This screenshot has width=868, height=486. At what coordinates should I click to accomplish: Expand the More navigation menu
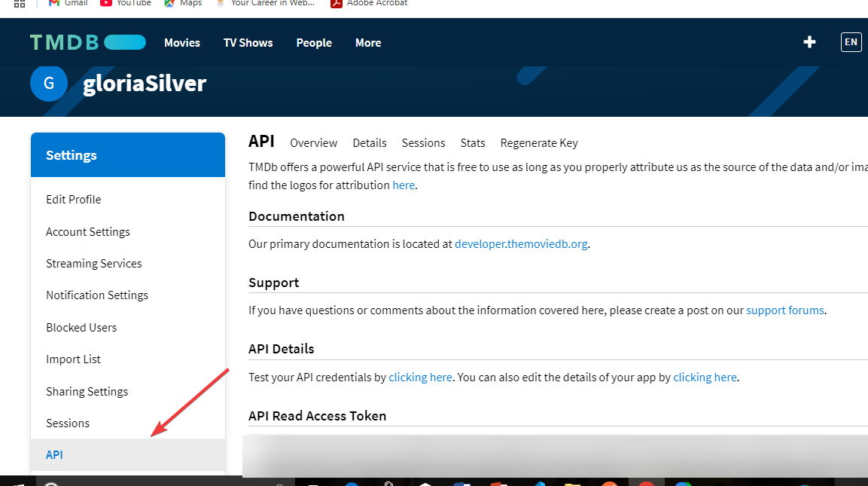pyautogui.click(x=368, y=43)
